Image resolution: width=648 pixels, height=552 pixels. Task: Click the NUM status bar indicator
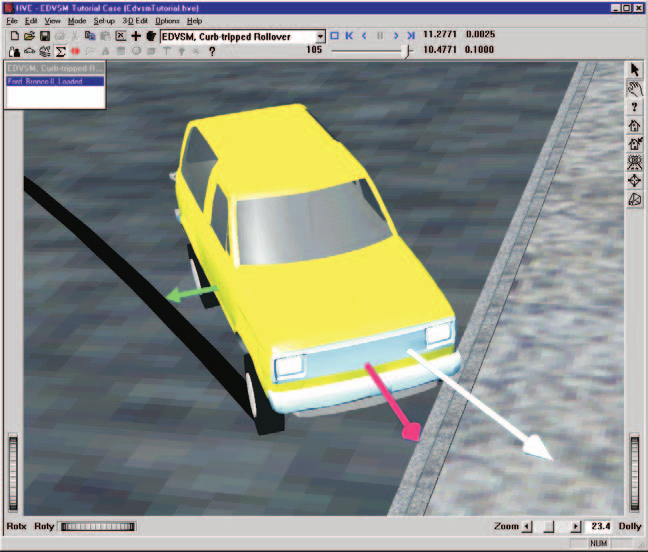(x=598, y=543)
